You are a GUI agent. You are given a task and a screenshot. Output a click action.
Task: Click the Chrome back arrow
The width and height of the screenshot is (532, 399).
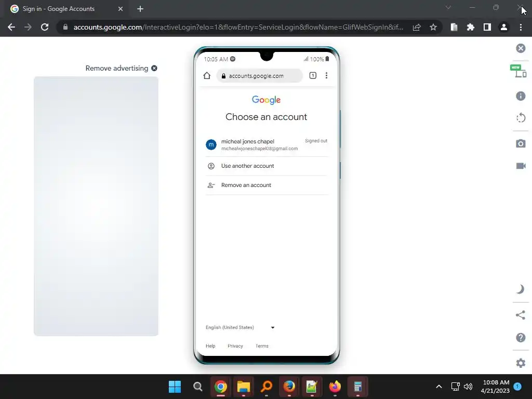point(11,27)
